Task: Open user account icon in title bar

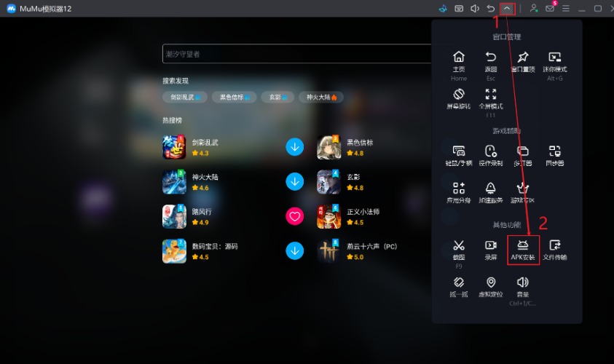Action: coord(533,8)
